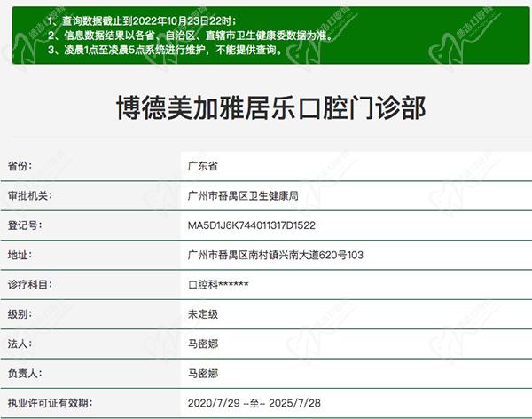
Task: Select the heading 博德美加雅居乐口腔门诊部
Action: pos(270,107)
